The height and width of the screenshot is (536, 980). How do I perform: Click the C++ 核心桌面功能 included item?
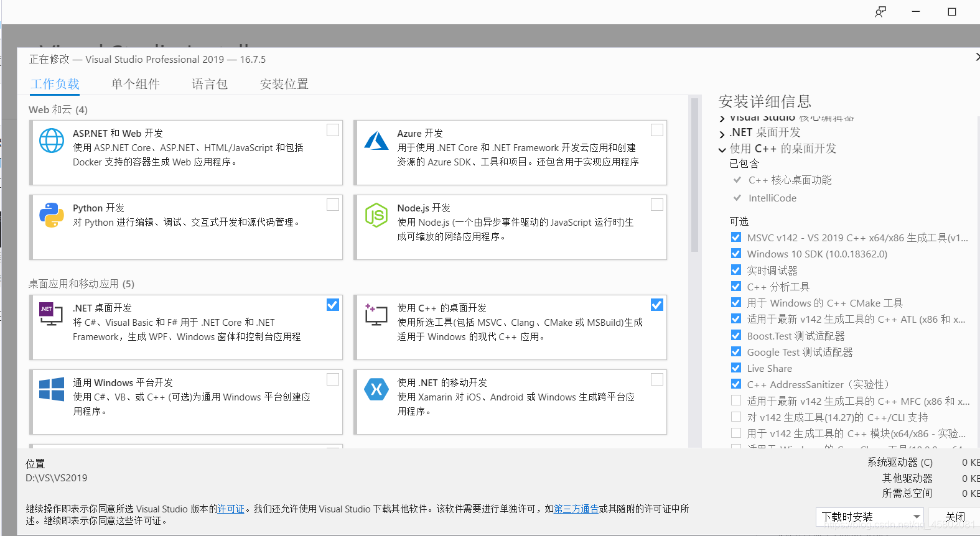(790, 180)
